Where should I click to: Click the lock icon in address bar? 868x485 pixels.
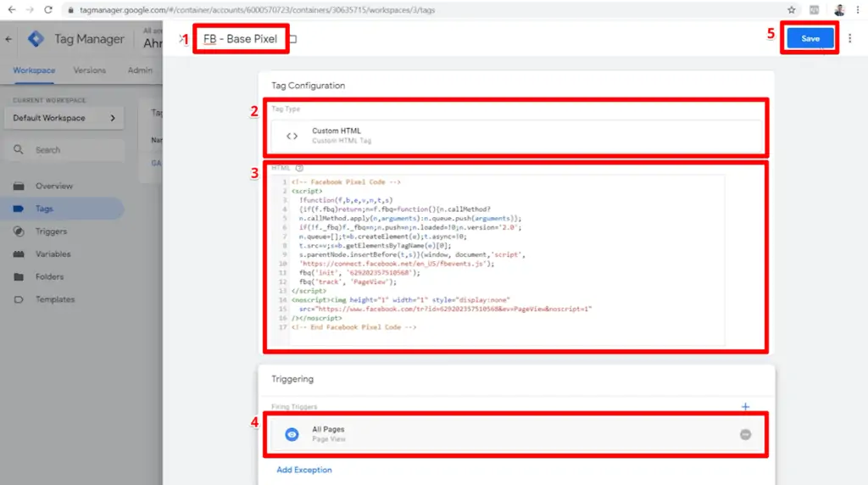tap(71, 10)
